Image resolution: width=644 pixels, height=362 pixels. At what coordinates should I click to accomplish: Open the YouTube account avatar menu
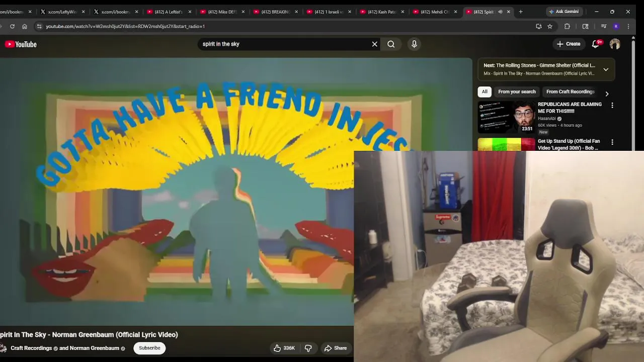tap(615, 44)
